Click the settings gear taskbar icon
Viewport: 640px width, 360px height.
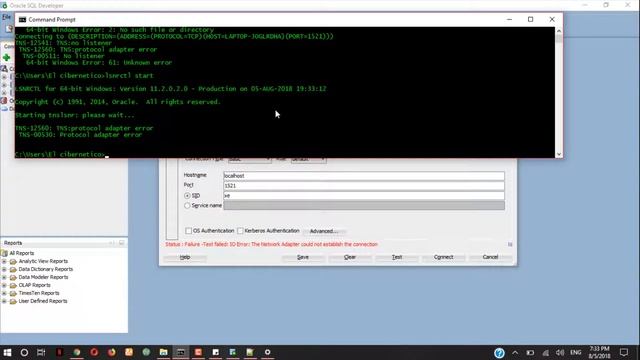267,352
